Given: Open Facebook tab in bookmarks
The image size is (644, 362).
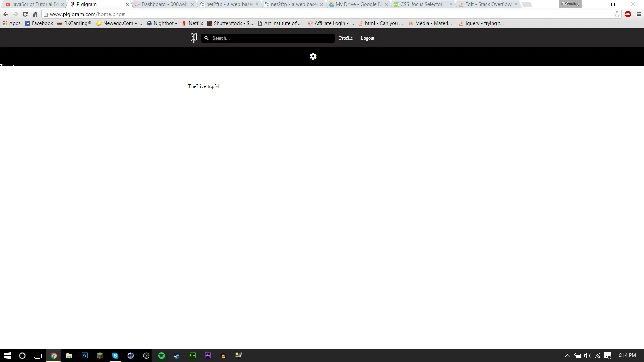Looking at the screenshot, I should [39, 23].
